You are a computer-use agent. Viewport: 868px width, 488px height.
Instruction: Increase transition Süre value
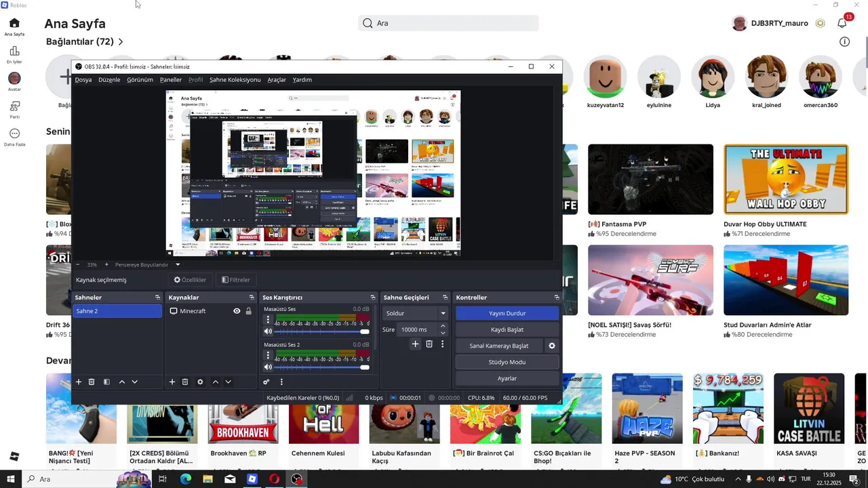coord(443,326)
